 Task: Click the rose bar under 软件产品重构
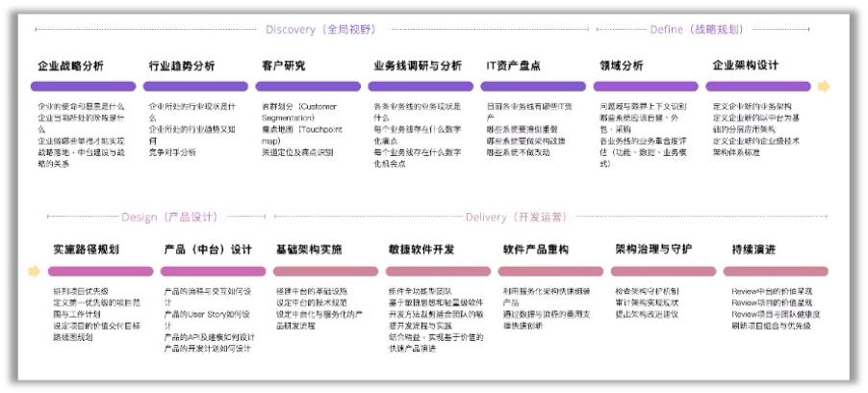[x=550, y=271]
